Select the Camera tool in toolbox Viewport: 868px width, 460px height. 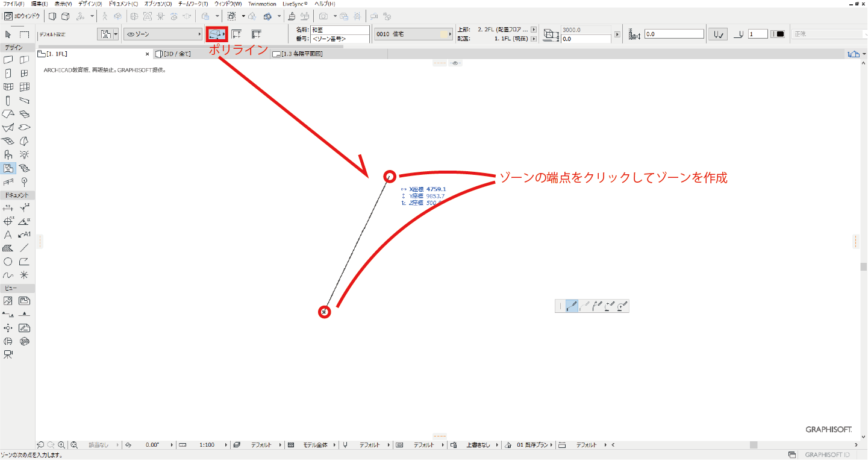(x=8, y=355)
